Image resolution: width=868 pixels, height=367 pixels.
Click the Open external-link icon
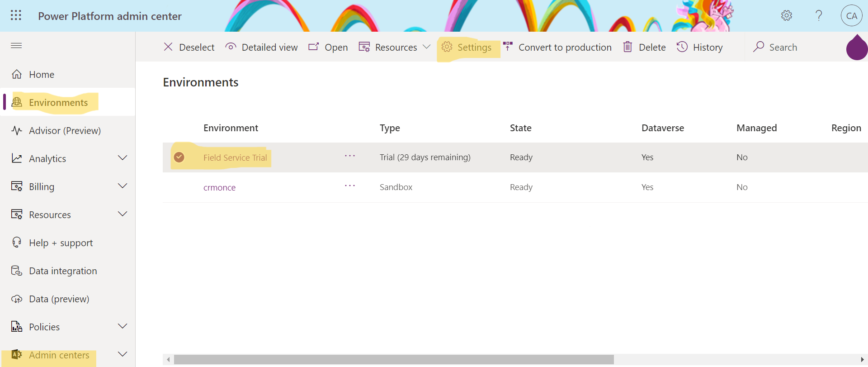[x=313, y=47]
